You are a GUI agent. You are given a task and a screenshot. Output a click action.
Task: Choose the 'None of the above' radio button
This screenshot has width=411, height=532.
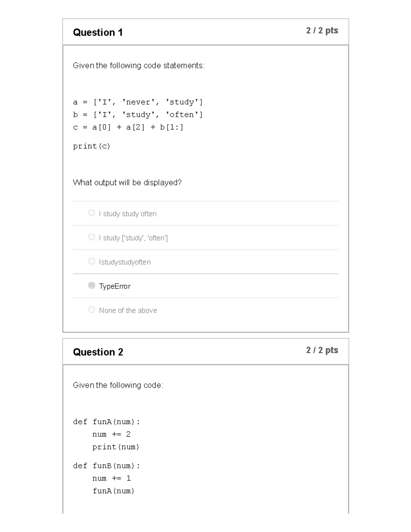click(x=91, y=310)
